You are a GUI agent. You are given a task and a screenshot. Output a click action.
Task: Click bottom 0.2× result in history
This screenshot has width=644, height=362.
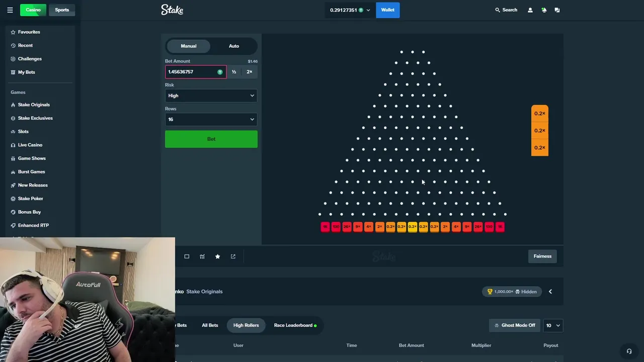[540, 147]
